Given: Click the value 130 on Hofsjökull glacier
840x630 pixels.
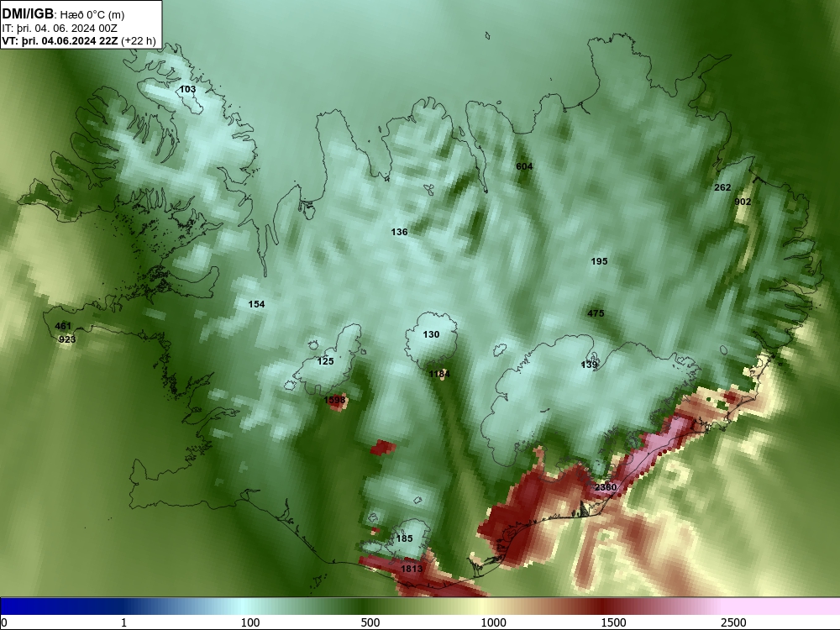Looking at the screenshot, I should click(431, 335).
